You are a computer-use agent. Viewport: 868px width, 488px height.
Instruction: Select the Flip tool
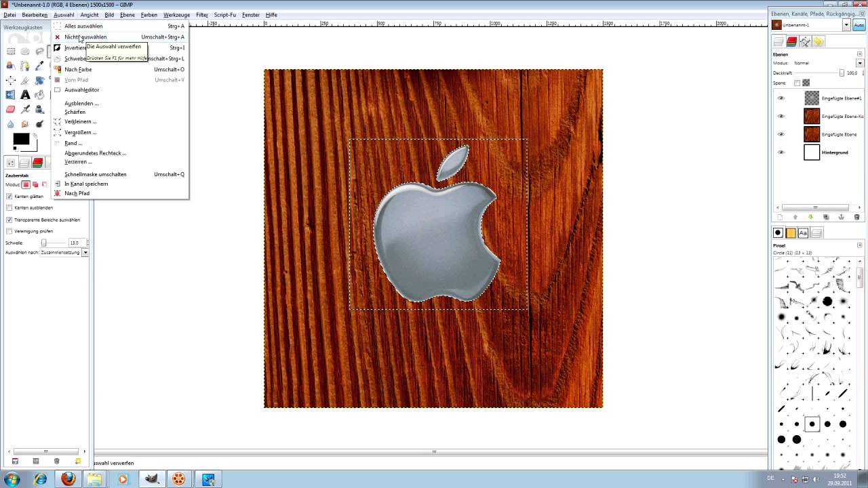pyautogui.click(x=11, y=94)
